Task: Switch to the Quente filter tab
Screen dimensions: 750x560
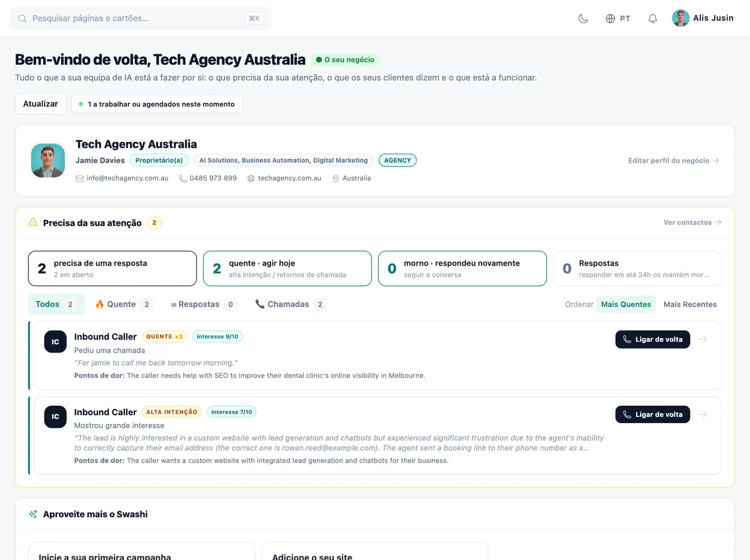Action: click(x=124, y=305)
